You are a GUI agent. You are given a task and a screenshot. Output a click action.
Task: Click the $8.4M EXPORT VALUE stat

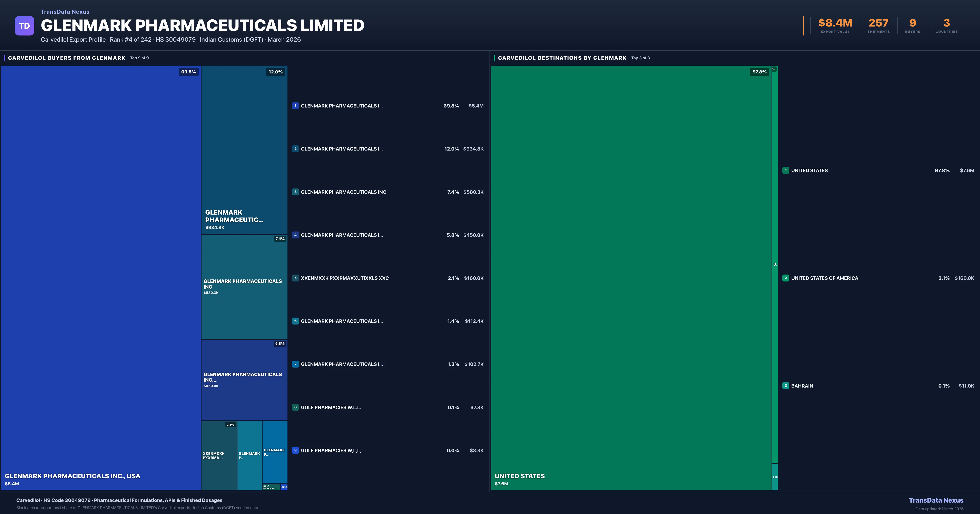coord(835,23)
